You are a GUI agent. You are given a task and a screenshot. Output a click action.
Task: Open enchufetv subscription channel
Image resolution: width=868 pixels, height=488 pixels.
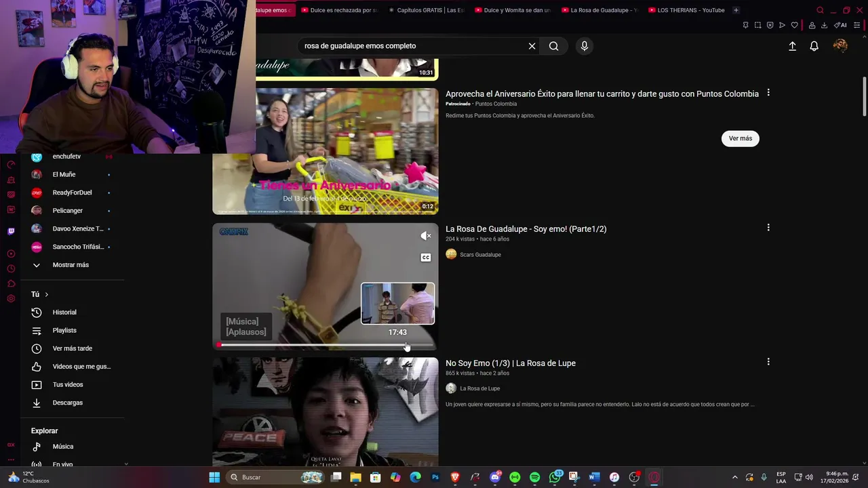[66, 157]
